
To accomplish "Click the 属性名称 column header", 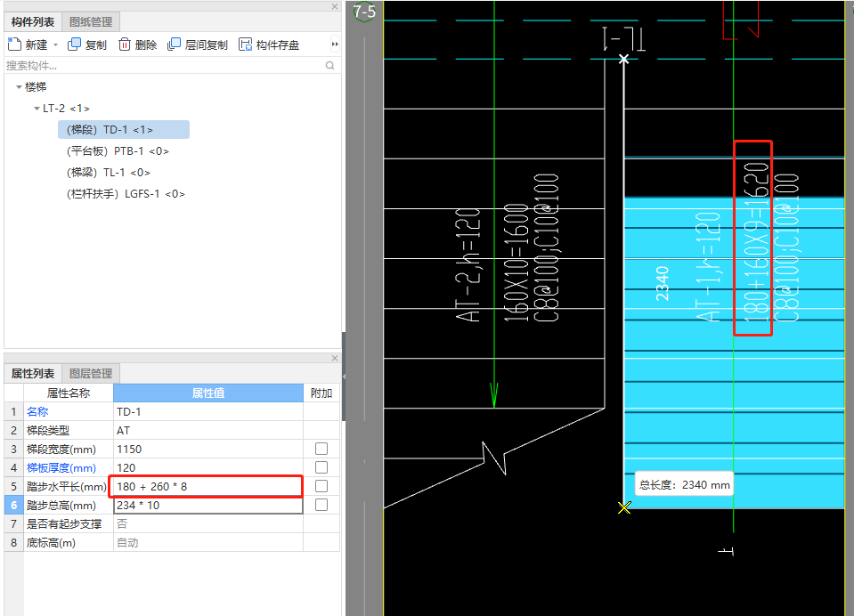I will tap(69, 393).
